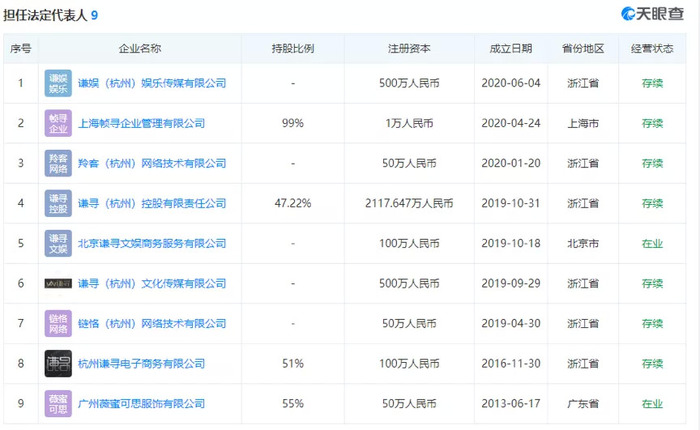Click the 持股比例 column header
The width and height of the screenshot is (700, 430).
pyautogui.click(x=293, y=49)
